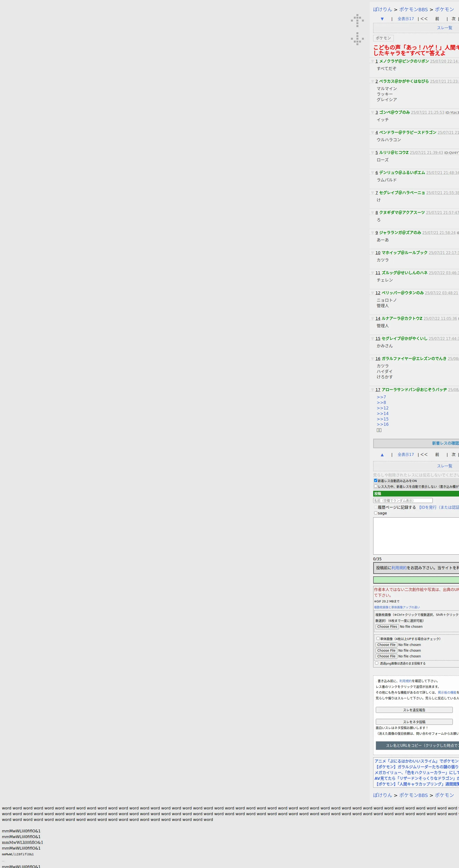The height and width of the screenshot is (868, 459).
Task: Check the sage checkbox
Action: tap(375, 513)
